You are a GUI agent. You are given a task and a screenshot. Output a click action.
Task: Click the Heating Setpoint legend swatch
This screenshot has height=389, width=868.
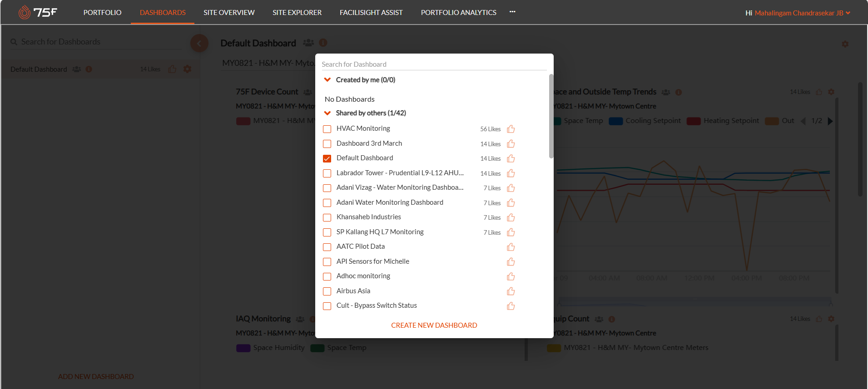point(694,121)
